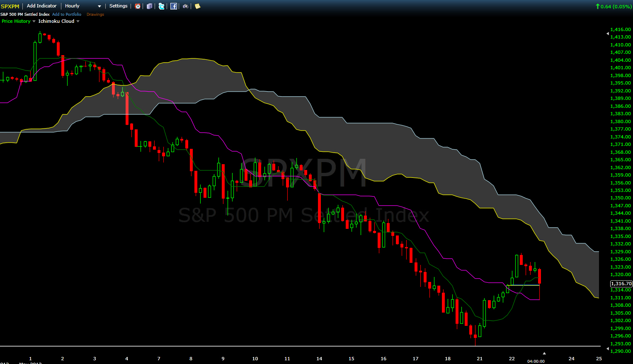Image resolution: width=633 pixels, height=364 pixels.
Task: Click the database stack icon
Action: tap(150, 6)
